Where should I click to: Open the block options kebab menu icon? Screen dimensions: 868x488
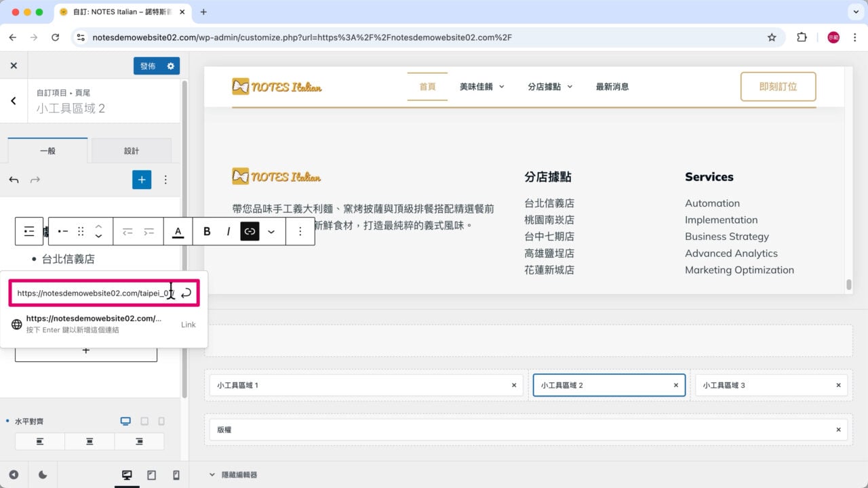pyautogui.click(x=299, y=231)
